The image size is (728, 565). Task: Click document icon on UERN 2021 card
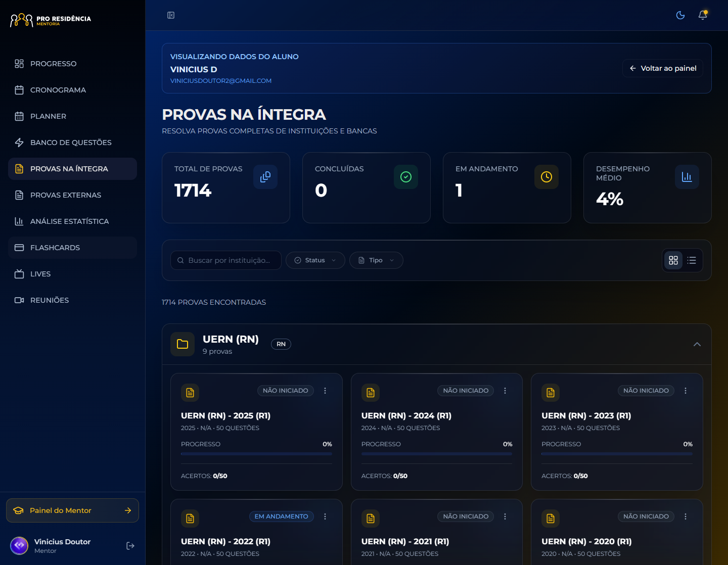[x=371, y=519]
